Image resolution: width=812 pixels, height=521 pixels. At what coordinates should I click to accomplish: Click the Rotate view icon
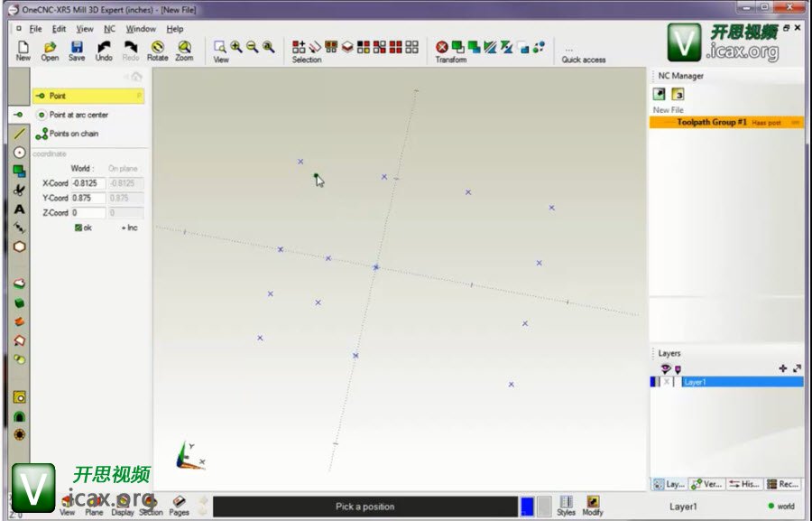(x=157, y=51)
